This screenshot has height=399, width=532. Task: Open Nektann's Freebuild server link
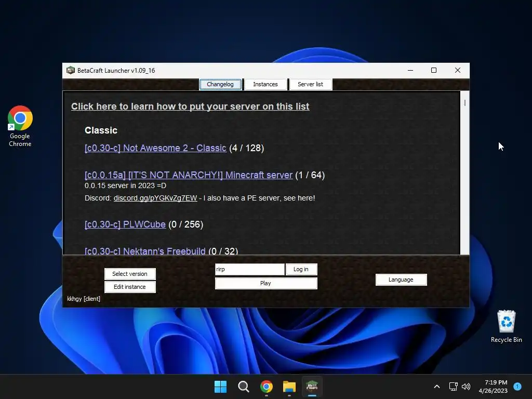[x=145, y=251]
